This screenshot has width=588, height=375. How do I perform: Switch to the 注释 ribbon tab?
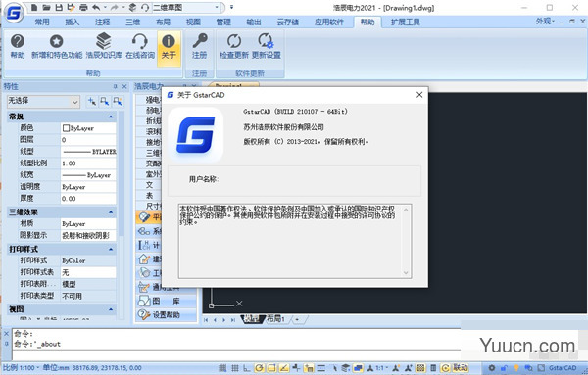coord(102,23)
